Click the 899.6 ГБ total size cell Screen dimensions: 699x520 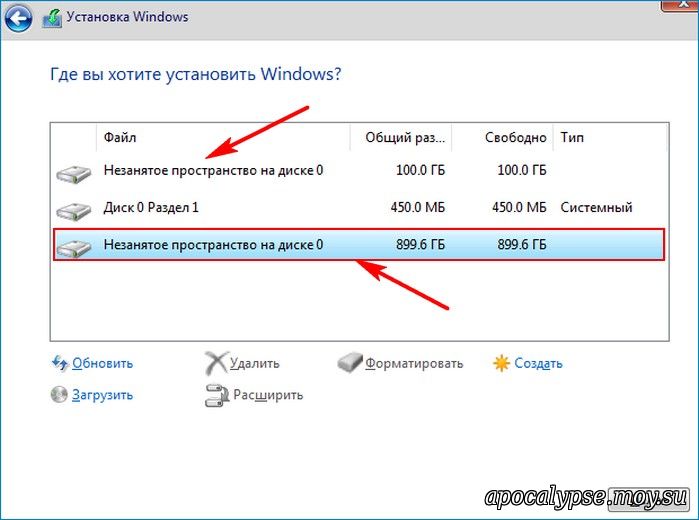(420, 244)
